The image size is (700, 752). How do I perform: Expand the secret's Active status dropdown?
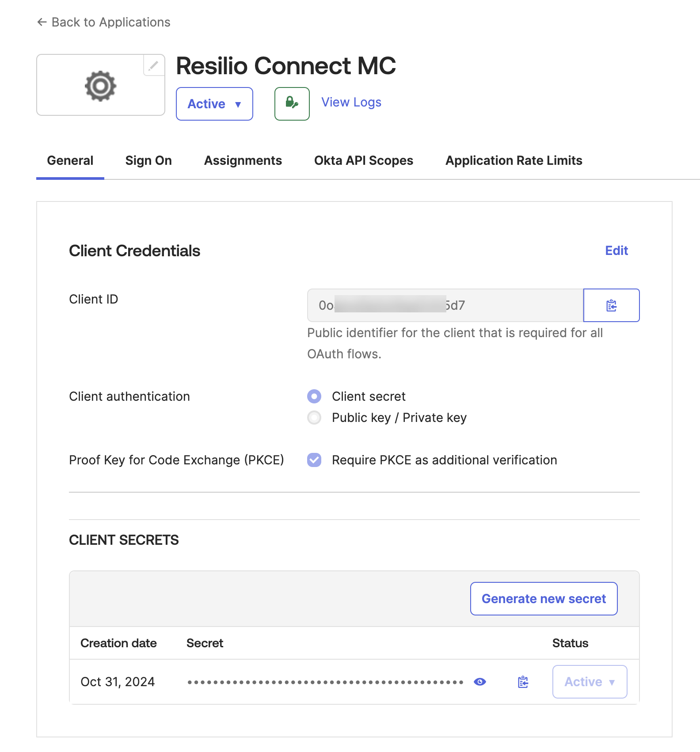click(x=590, y=682)
